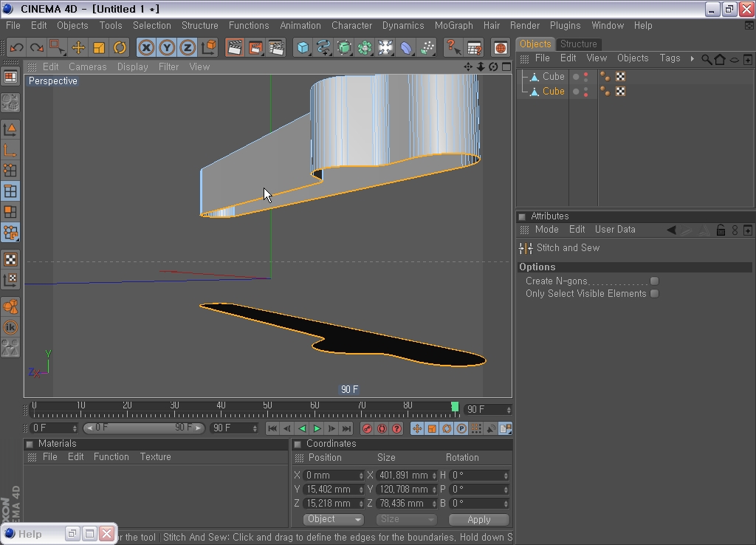Enable Only Select Visible Elements checkbox
Screen dimensions: 756x545
coord(654,293)
